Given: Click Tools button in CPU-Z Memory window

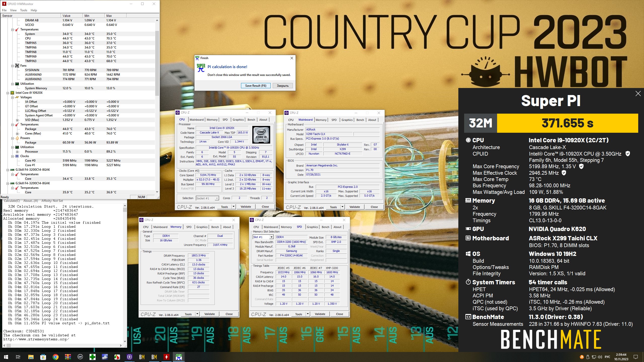Looking at the screenshot, I should point(188,314).
